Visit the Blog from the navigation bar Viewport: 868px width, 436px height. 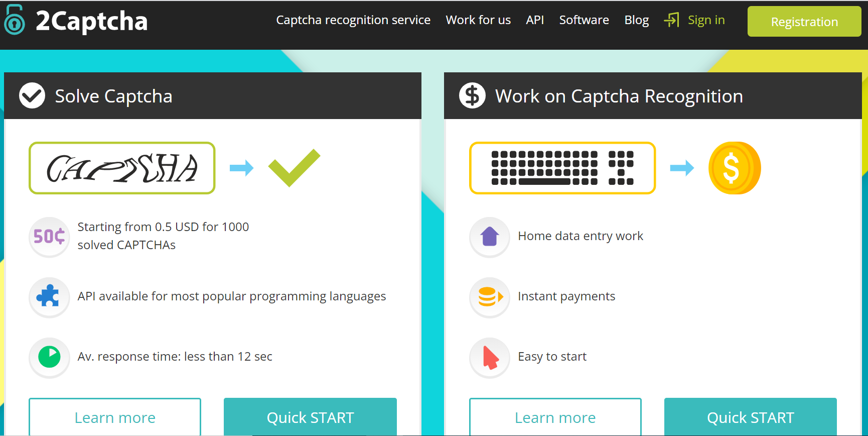[636, 20]
